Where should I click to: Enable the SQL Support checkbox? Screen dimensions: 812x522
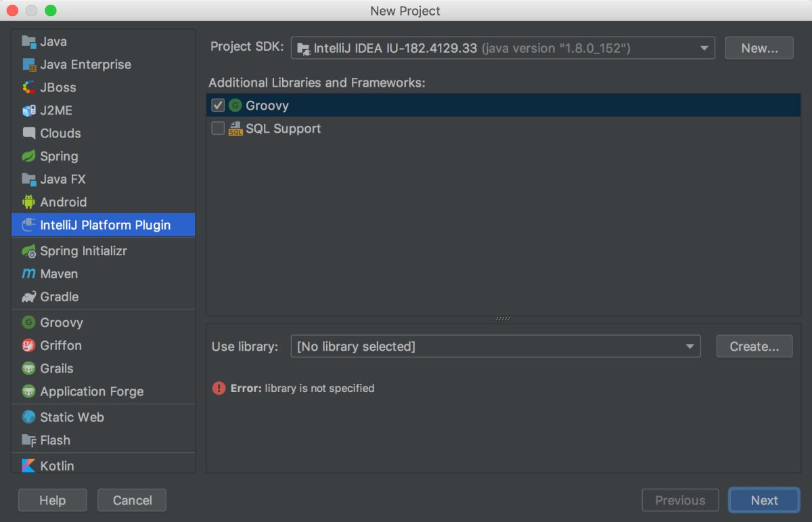coord(218,128)
